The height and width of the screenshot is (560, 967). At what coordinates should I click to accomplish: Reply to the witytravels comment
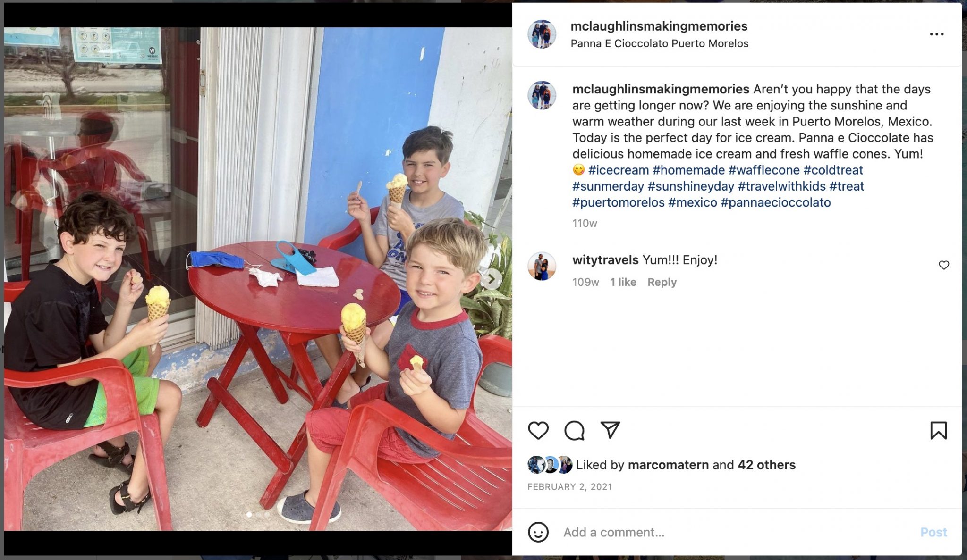coord(662,282)
